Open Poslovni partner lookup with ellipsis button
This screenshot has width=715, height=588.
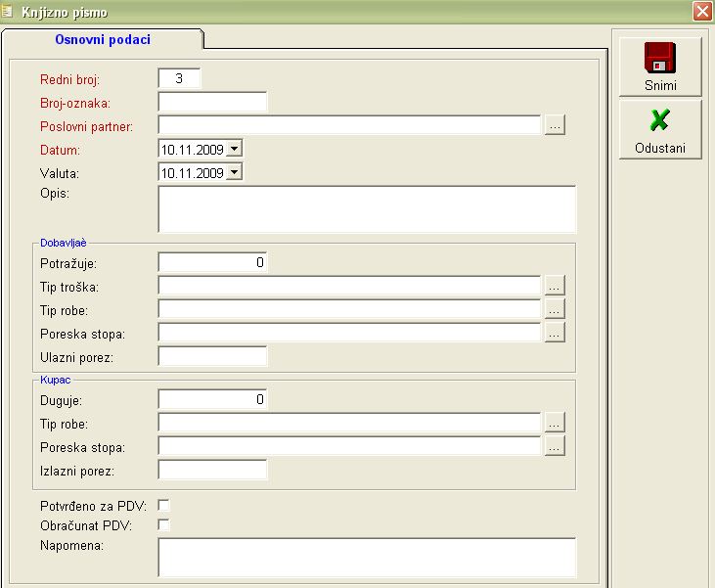coord(555,125)
